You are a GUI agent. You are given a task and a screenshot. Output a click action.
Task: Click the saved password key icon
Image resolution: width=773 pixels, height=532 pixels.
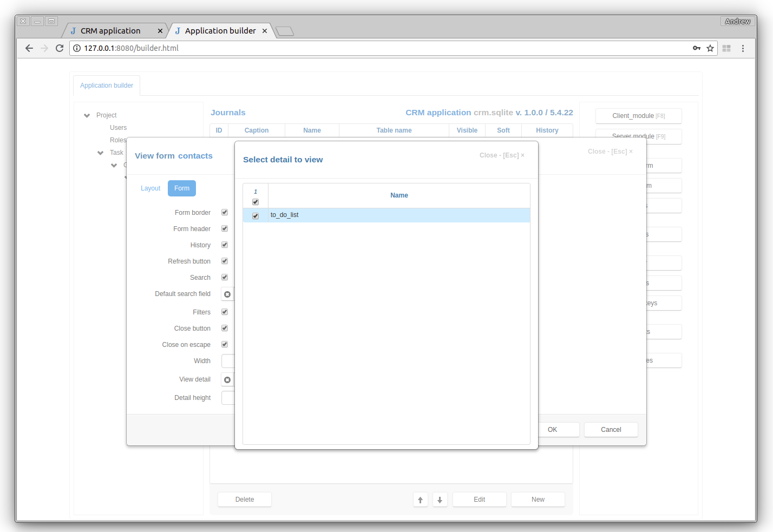click(697, 48)
